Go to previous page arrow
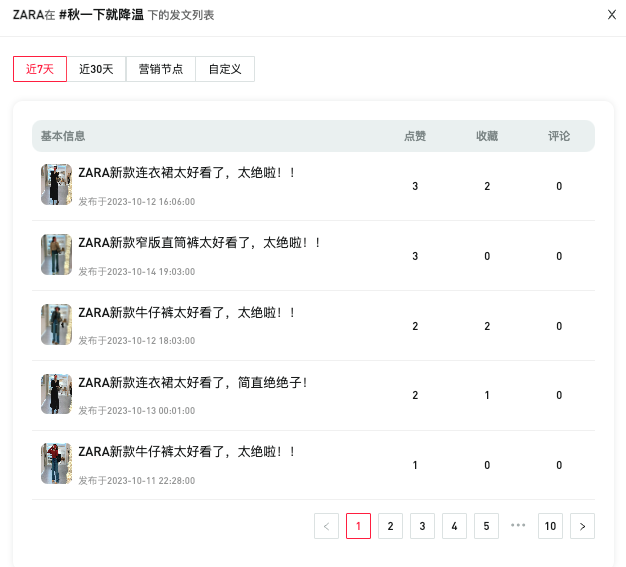The image size is (626, 567). pyautogui.click(x=327, y=526)
